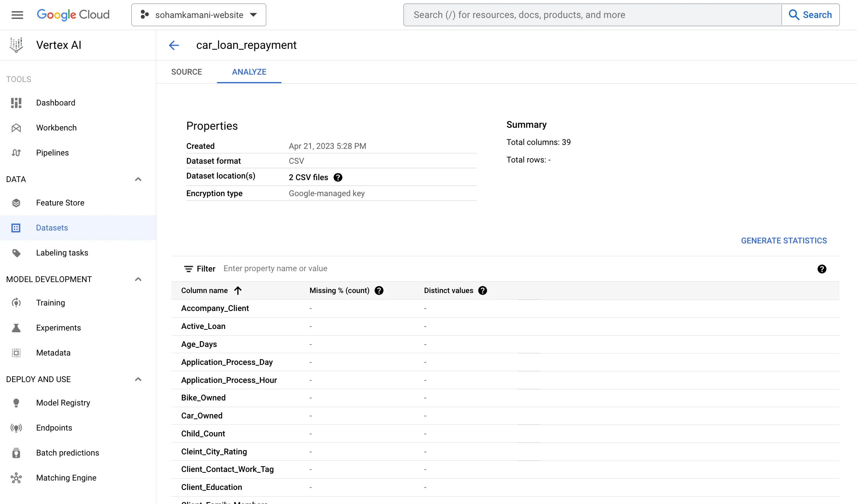Sort by Column name arrow

click(238, 291)
